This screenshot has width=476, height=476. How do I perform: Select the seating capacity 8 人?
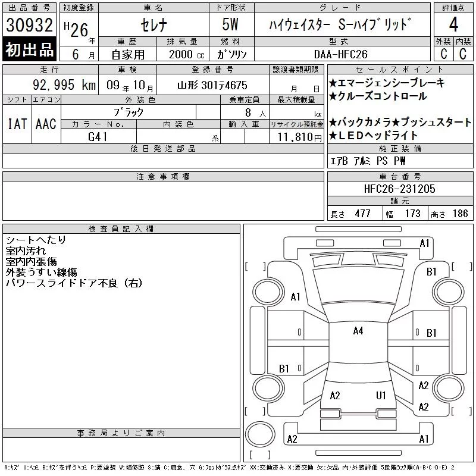pyautogui.click(x=256, y=113)
